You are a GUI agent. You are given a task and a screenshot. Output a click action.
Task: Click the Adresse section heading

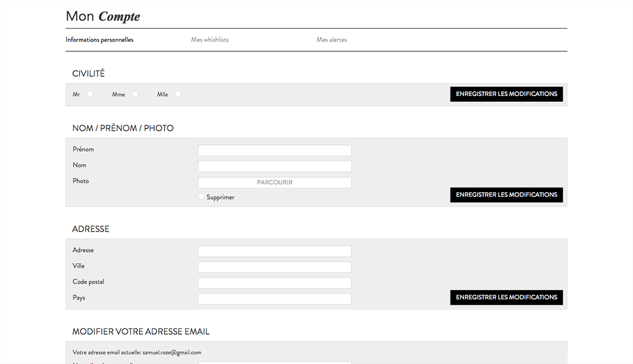point(91,229)
